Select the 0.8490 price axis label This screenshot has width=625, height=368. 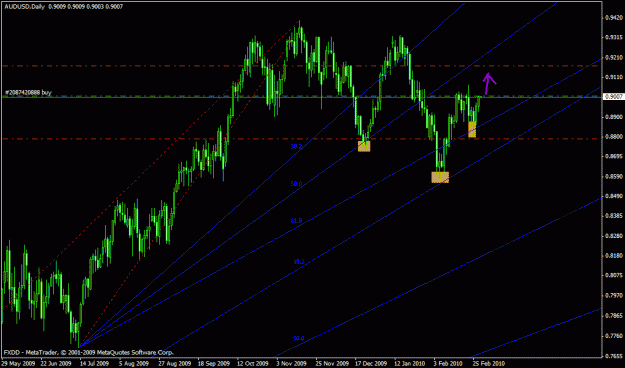[x=614, y=196]
